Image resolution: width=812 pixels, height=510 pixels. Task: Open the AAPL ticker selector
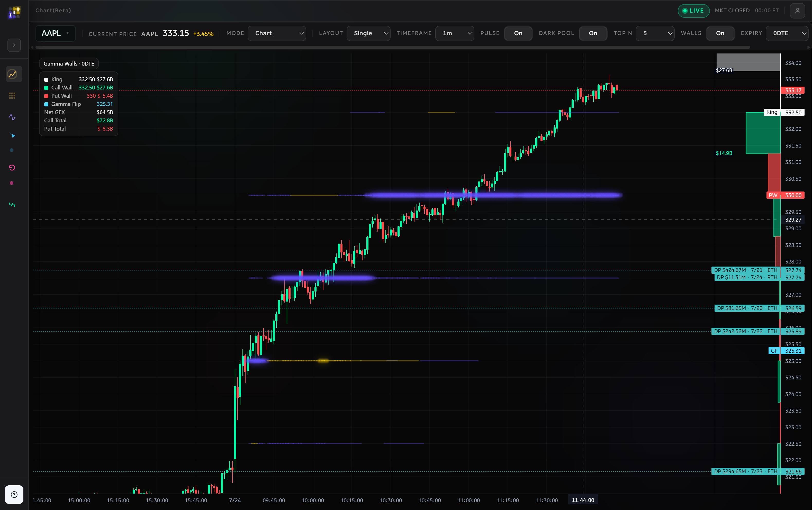pyautogui.click(x=56, y=33)
